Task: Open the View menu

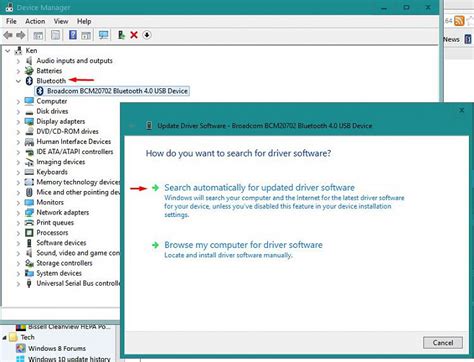Action: click(61, 21)
